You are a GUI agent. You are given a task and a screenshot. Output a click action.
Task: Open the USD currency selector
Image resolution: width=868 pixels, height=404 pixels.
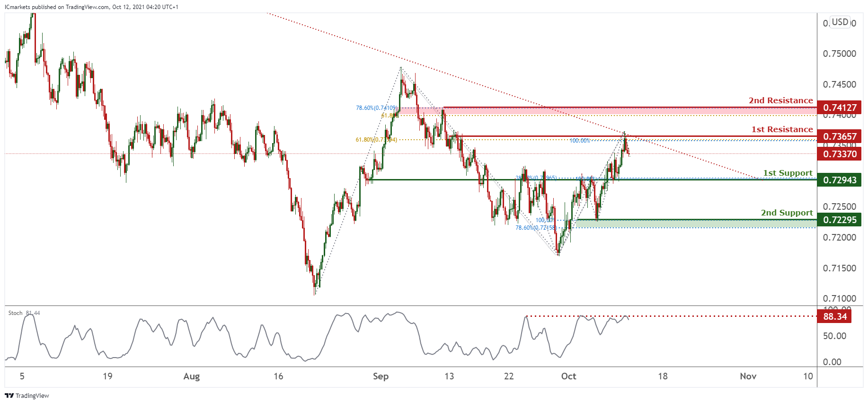pos(840,22)
